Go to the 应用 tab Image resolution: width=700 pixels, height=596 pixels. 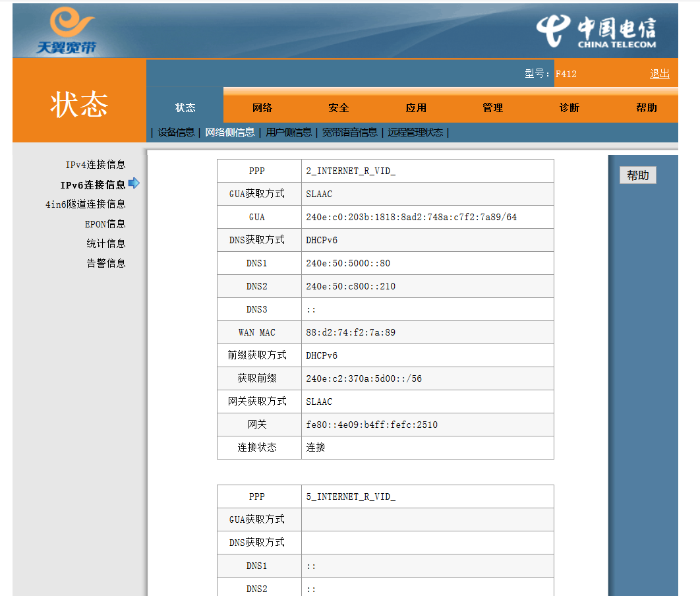click(x=416, y=107)
